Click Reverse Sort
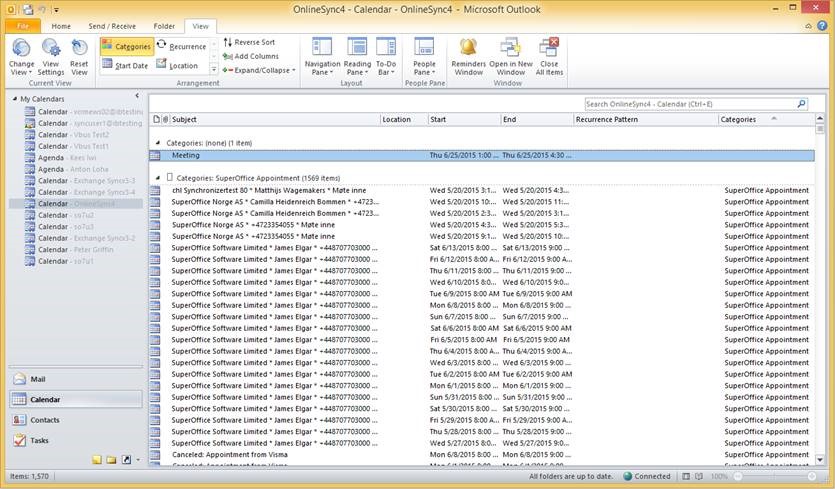 click(249, 42)
